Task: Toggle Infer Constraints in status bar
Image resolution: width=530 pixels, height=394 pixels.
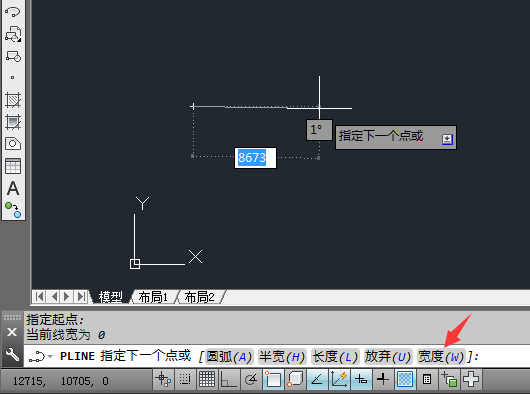Action: pos(163,380)
